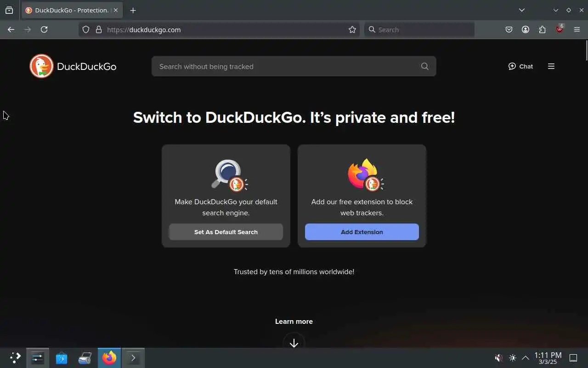Open the Konsole terminal from the taskbar
Screen dimensions: 588x368
click(x=133, y=358)
